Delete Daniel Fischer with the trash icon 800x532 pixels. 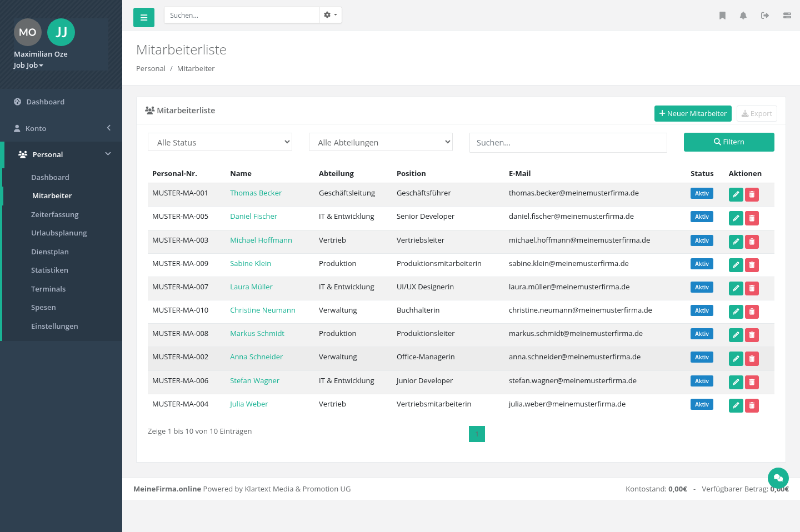[x=752, y=218]
